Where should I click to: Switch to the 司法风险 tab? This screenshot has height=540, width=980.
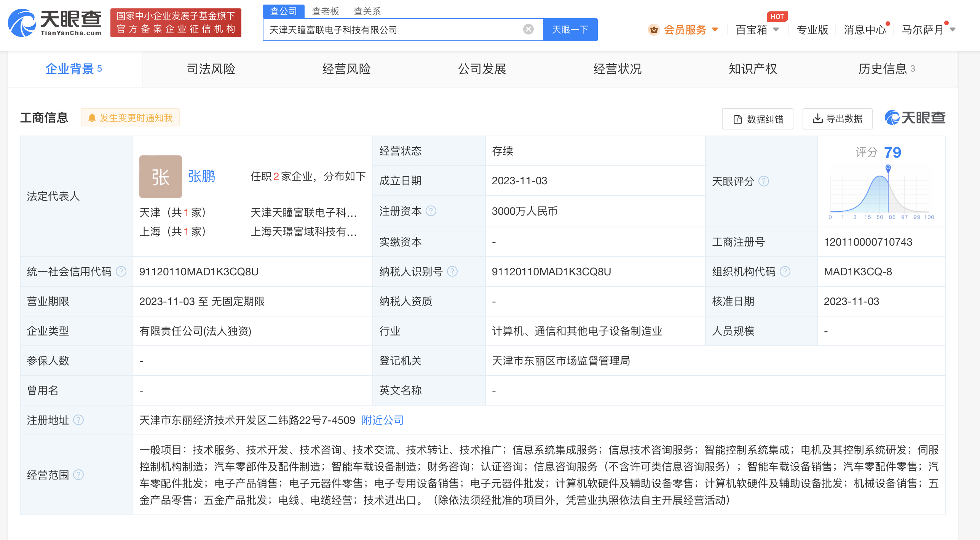[x=211, y=69]
